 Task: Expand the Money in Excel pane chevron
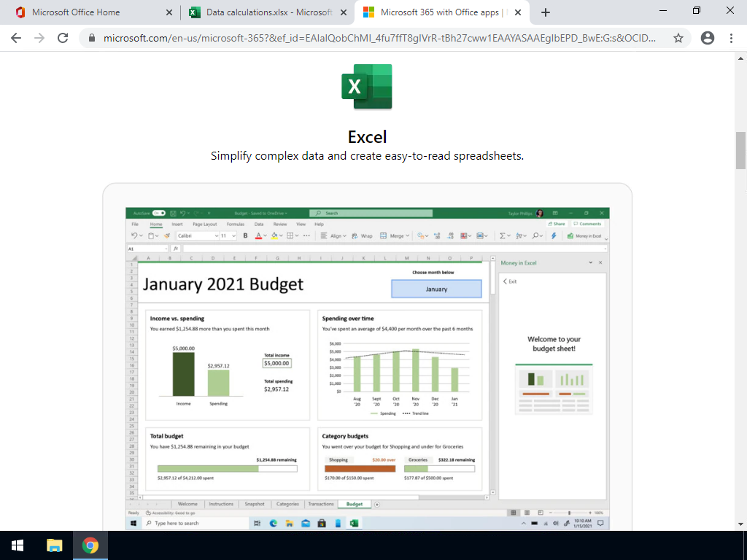click(591, 262)
